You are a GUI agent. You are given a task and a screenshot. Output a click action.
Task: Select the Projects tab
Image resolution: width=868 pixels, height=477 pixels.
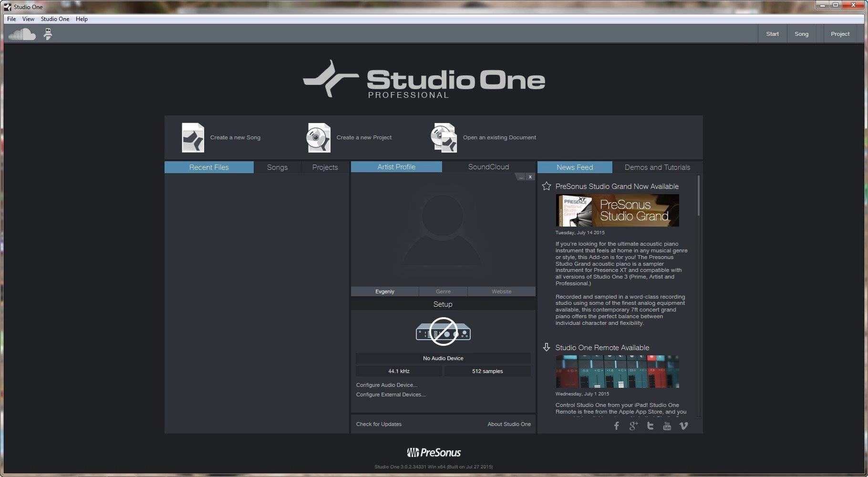(x=325, y=167)
